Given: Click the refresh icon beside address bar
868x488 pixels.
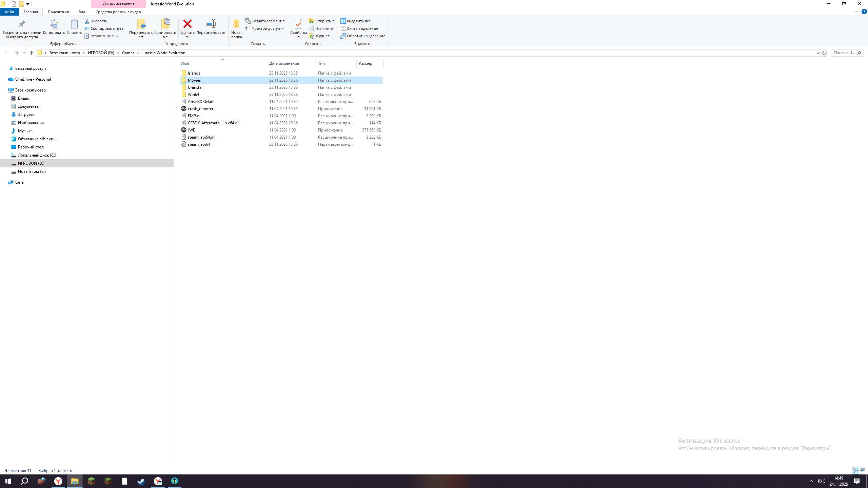Looking at the screenshot, I should click(x=824, y=53).
